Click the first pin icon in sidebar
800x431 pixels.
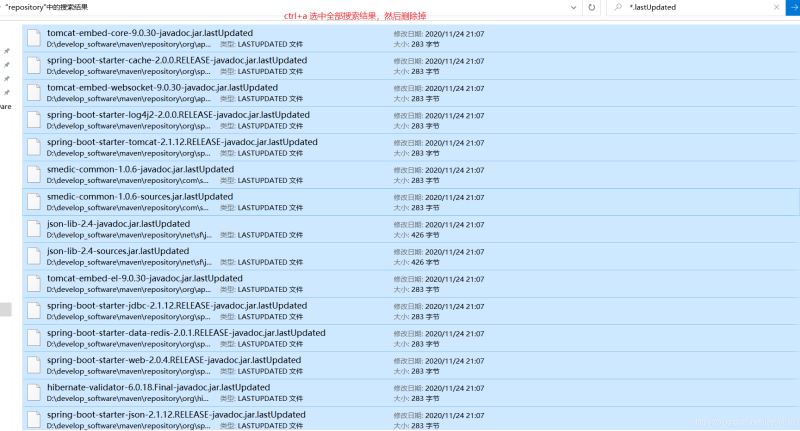coord(7,51)
